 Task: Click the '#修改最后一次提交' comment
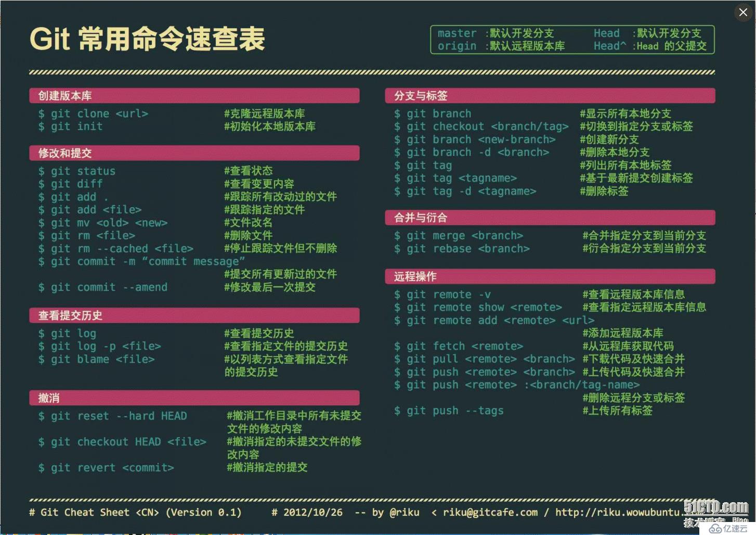[270, 287]
